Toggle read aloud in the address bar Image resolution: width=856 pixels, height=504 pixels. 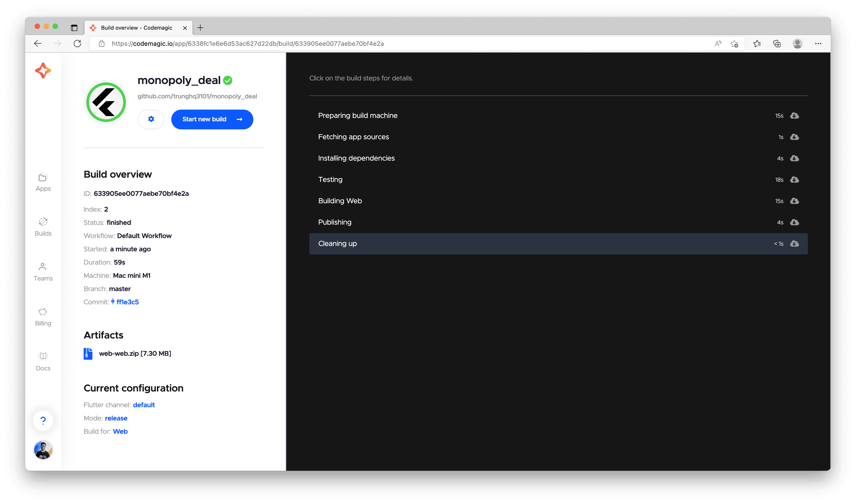[718, 44]
